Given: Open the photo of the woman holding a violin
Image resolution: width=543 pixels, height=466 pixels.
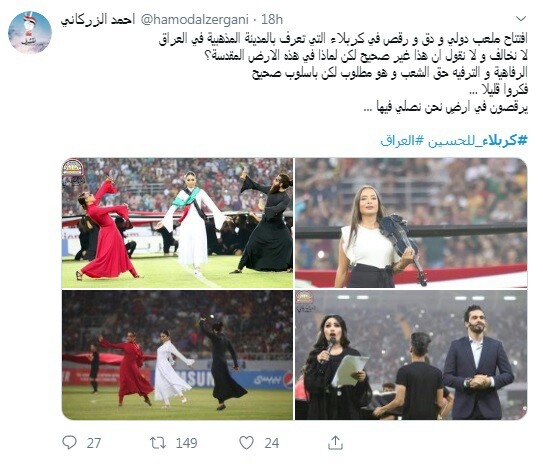Looking at the screenshot, I should 411,223.
